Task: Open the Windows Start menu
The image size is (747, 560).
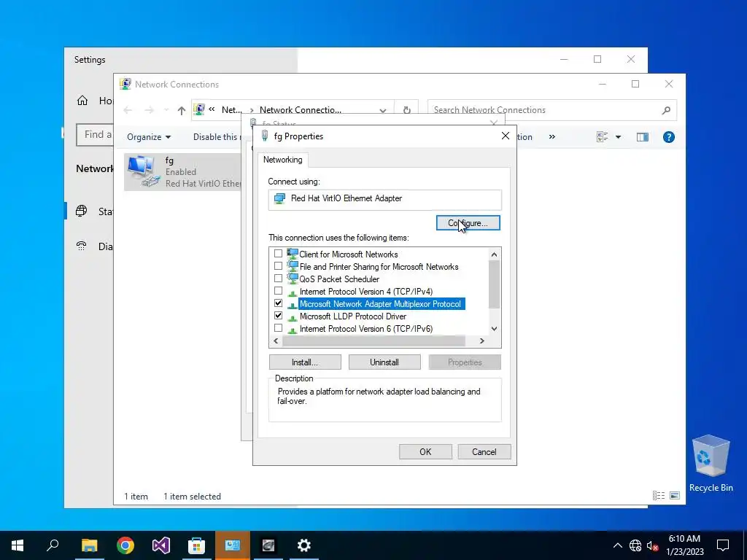Action: (18, 545)
